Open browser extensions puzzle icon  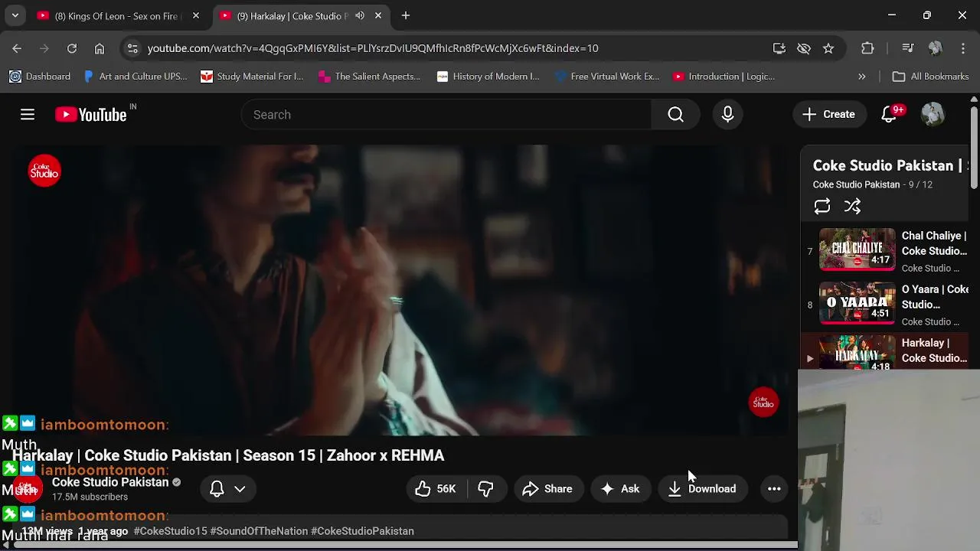(867, 48)
